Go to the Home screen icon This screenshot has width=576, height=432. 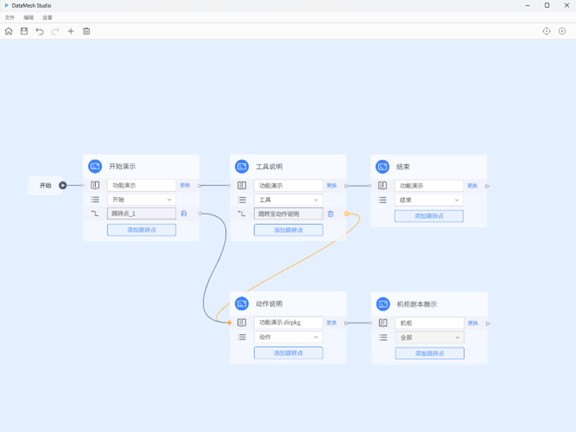click(x=8, y=31)
